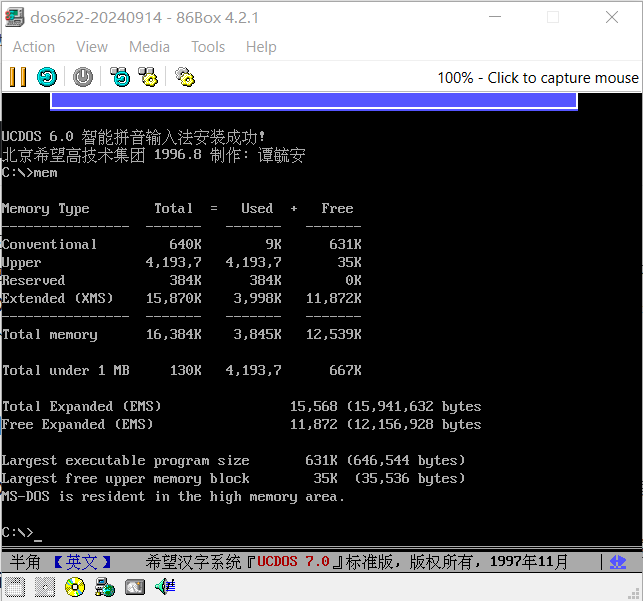
Task: Send Ctrl+Alt+Del using the toolbar icon
Action: 120,77
